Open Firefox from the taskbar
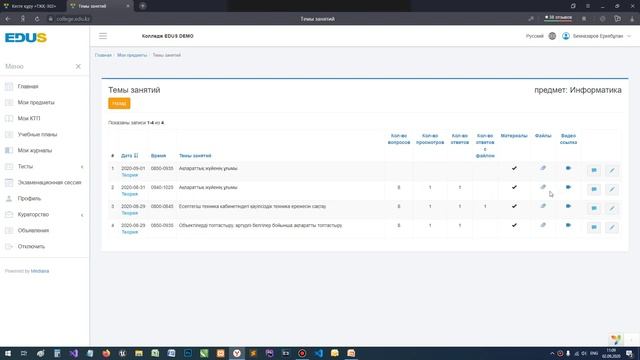 106,353
